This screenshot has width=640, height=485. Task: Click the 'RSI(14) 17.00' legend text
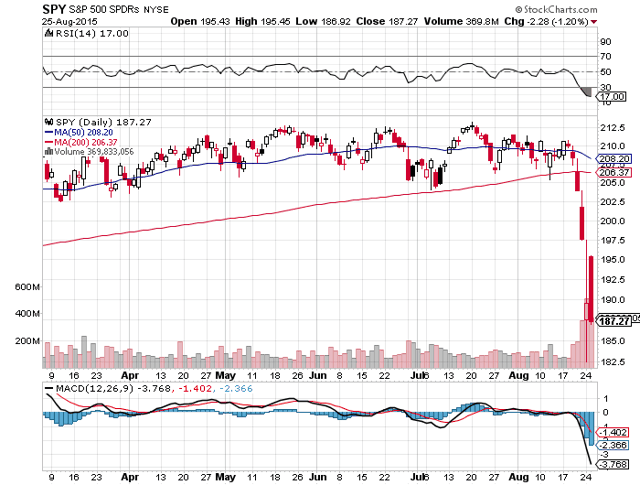coord(92,33)
